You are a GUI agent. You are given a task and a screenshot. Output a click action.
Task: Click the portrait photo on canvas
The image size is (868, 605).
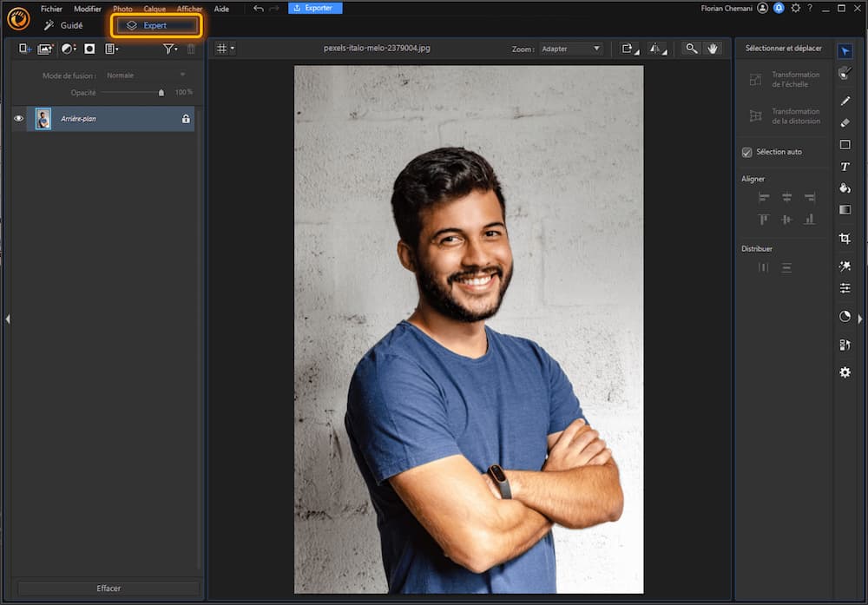(x=469, y=329)
